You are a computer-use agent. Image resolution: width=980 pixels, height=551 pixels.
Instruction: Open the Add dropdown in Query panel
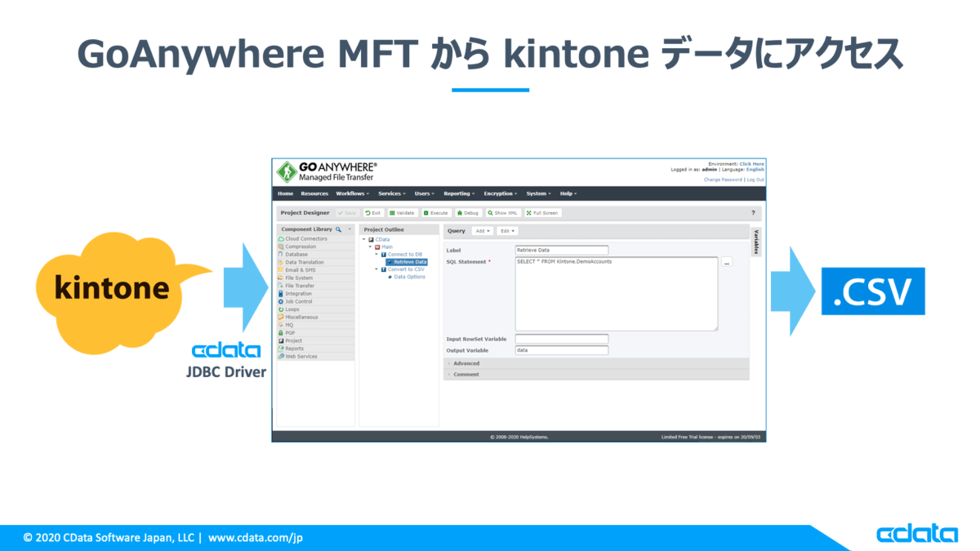point(482,231)
